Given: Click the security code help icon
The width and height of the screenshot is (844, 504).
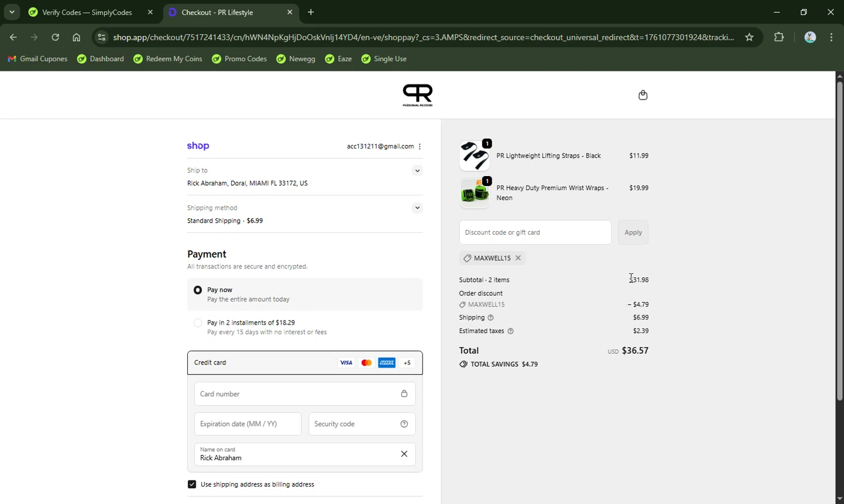Looking at the screenshot, I should [404, 424].
